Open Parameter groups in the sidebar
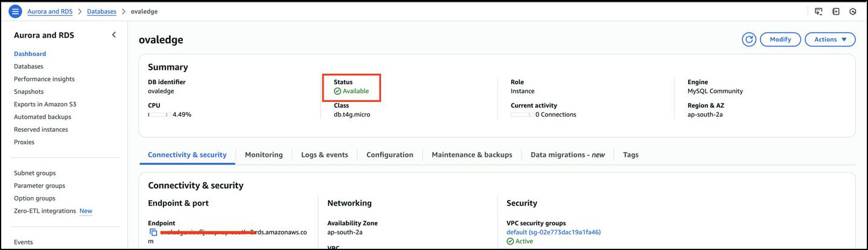Screen dimensions: 868x250 click(x=40, y=186)
